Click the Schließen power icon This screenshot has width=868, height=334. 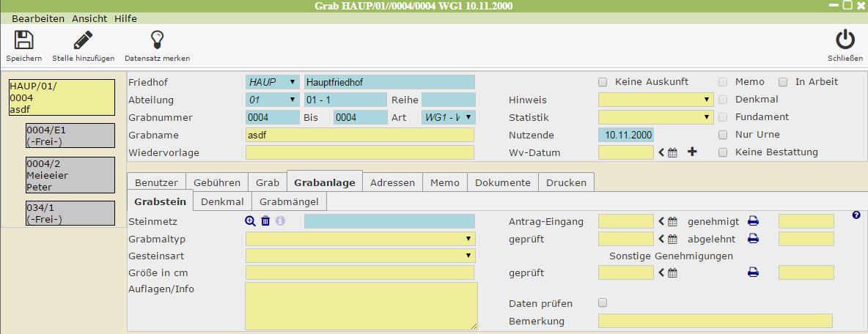pyautogui.click(x=845, y=40)
